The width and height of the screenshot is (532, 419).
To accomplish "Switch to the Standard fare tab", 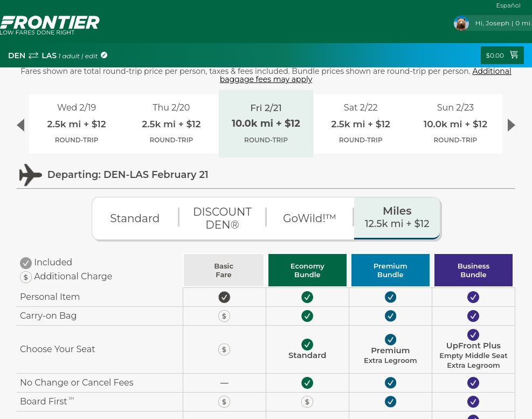I will (x=135, y=218).
